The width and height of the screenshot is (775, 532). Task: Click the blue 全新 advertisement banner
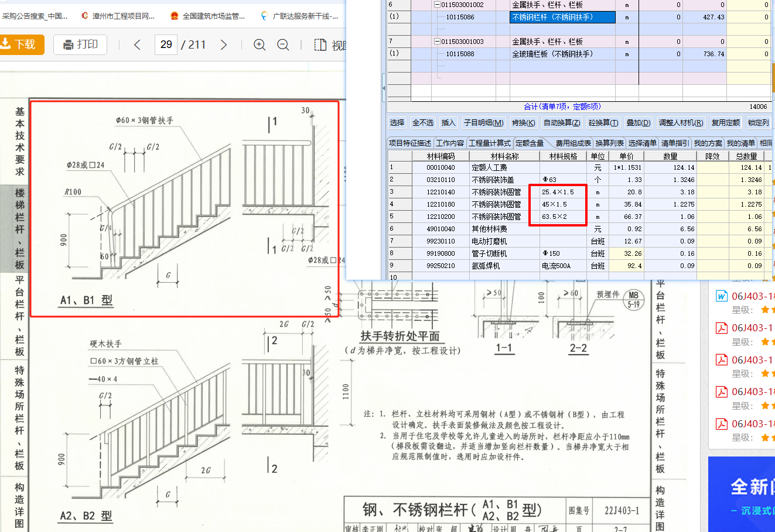[x=742, y=494]
